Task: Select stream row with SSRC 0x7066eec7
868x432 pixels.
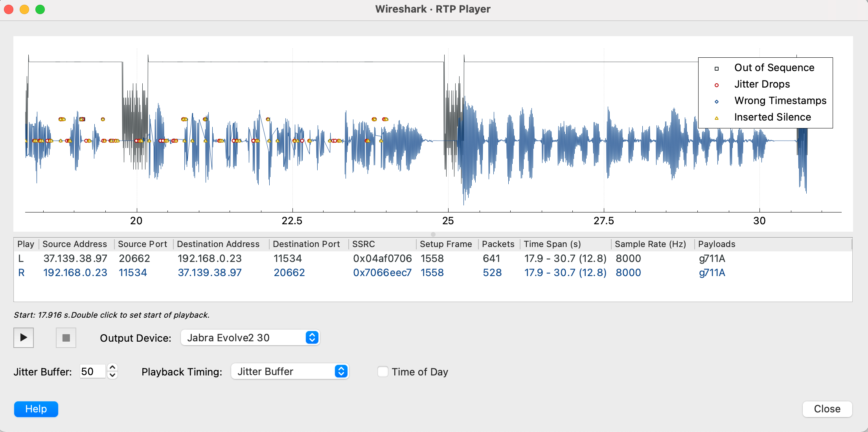Action: click(x=382, y=273)
